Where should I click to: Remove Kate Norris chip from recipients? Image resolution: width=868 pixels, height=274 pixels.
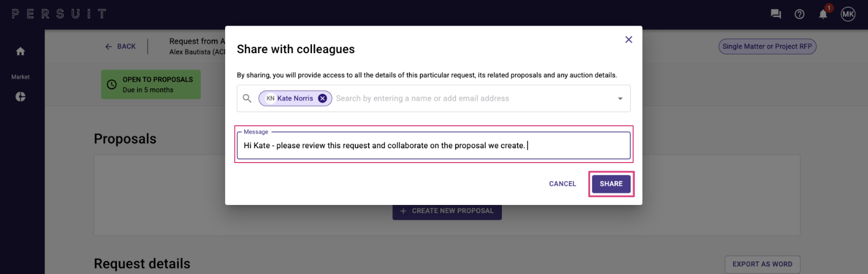pos(323,99)
